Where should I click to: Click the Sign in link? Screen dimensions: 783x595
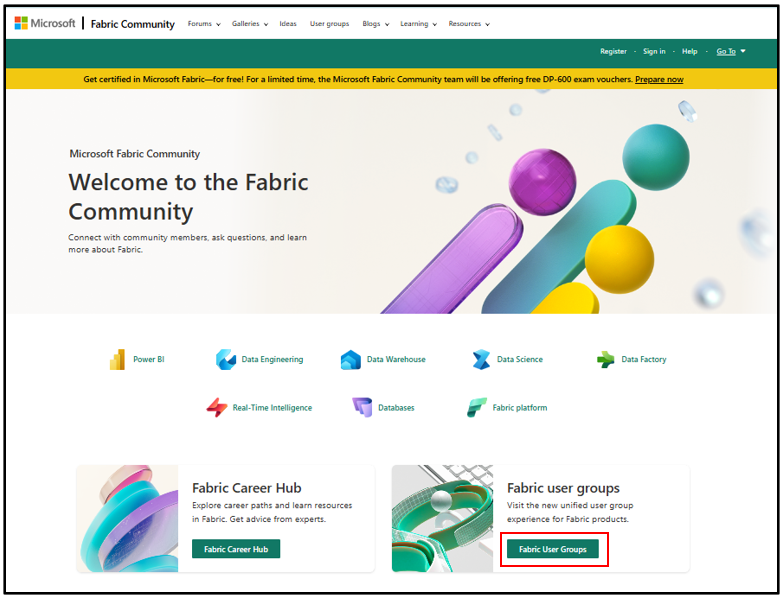pos(654,51)
